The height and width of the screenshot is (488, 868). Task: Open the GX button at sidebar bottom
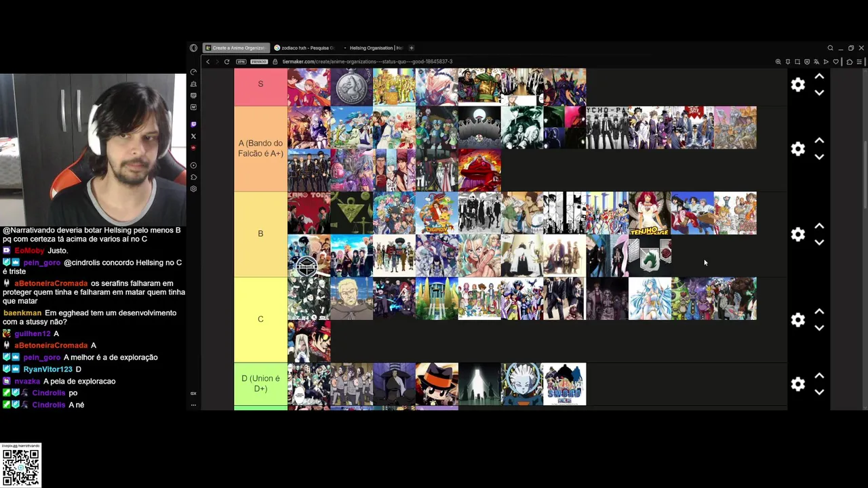pyautogui.click(x=193, y=393)
